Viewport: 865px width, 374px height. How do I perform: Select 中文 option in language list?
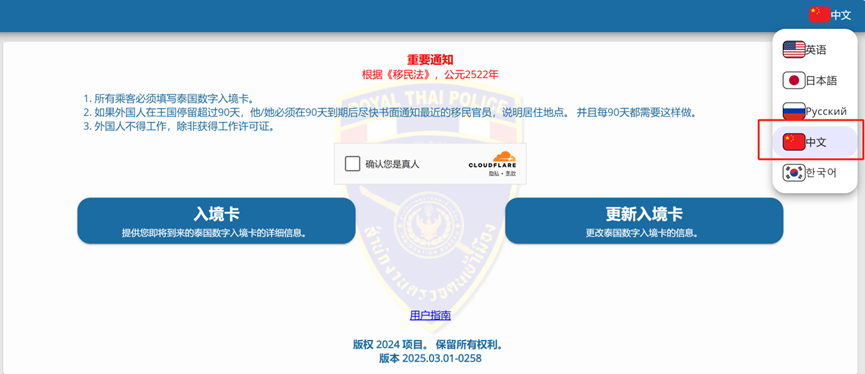815,142
